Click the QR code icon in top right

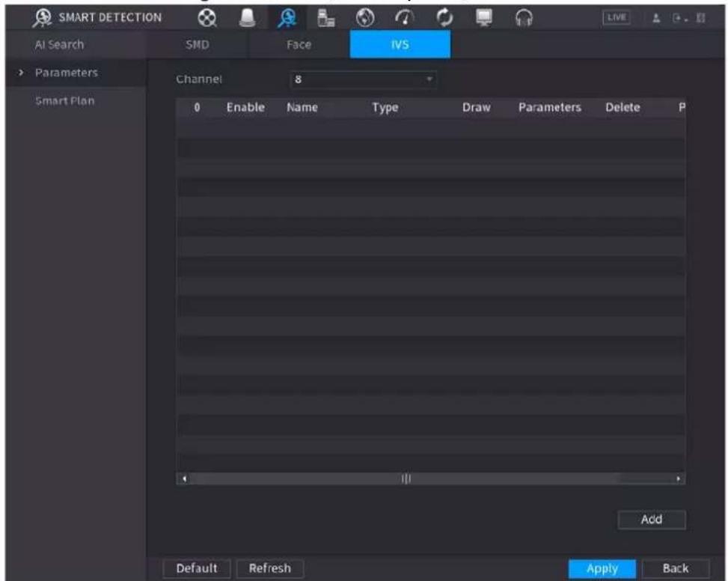pos(701,19)
